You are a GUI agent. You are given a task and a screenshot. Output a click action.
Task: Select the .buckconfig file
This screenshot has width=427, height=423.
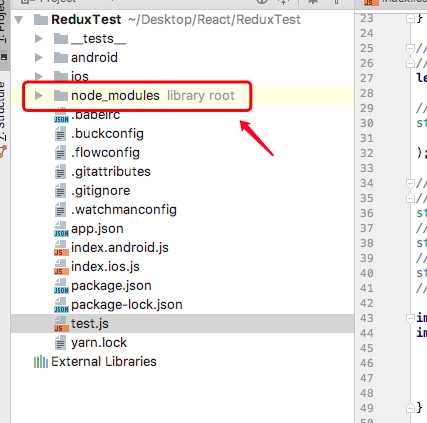point(107,134)
